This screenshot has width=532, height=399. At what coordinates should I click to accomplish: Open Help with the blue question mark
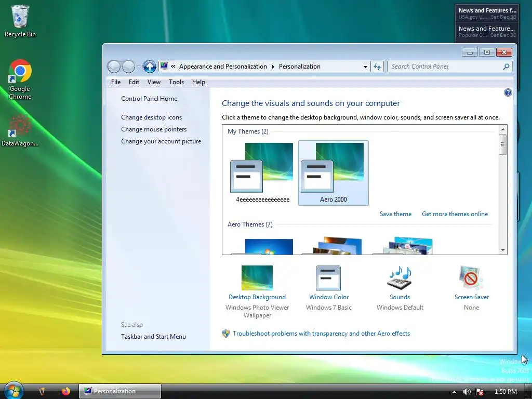point(508,92)
